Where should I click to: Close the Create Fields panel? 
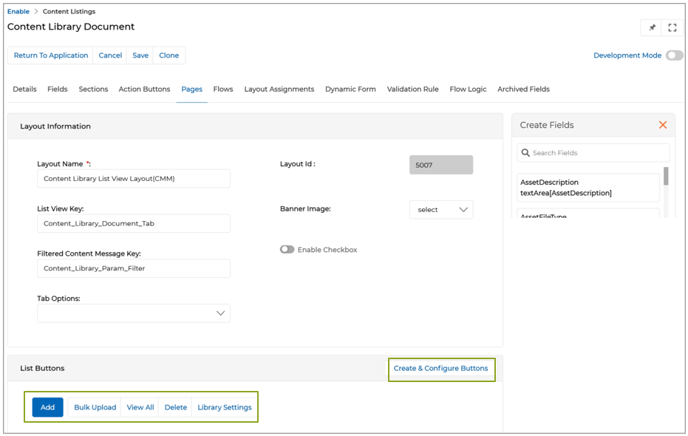tap(662, 125)
